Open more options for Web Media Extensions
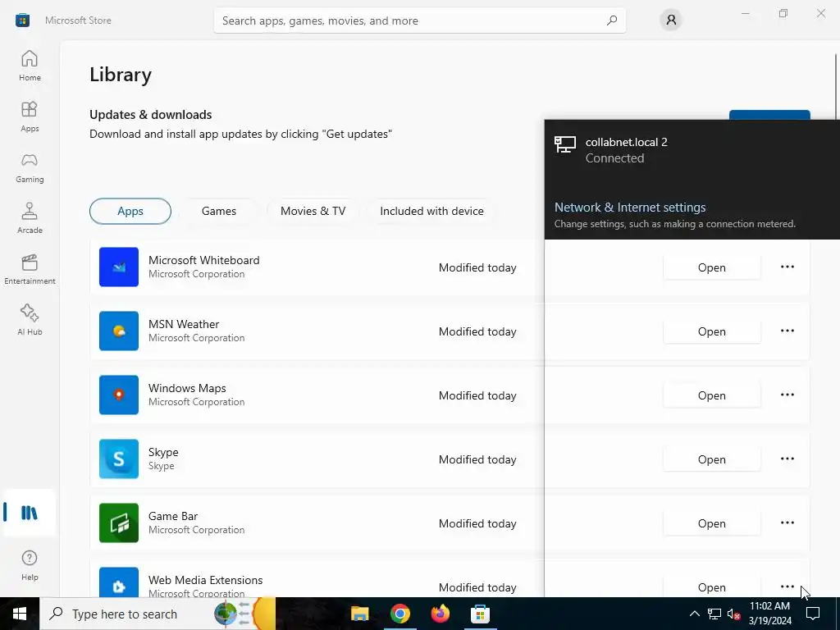Image resolution: width=840 pixels, height=630 pixels. 787,587
